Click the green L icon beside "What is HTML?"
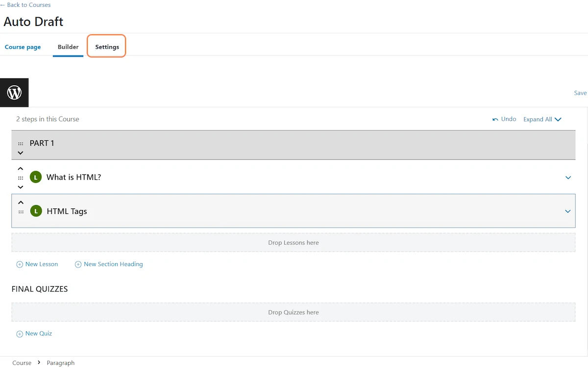Screen dimensions: 588x368 (35, 177)
